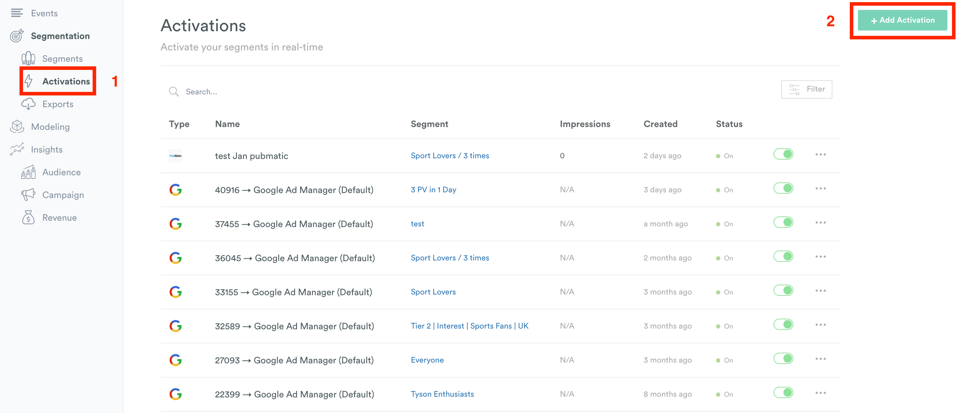Image resolution: width=980 pixels, height=413 pixels.
Task: Open the options menu for Sport Lovers activation
Action: pos(821,290)
